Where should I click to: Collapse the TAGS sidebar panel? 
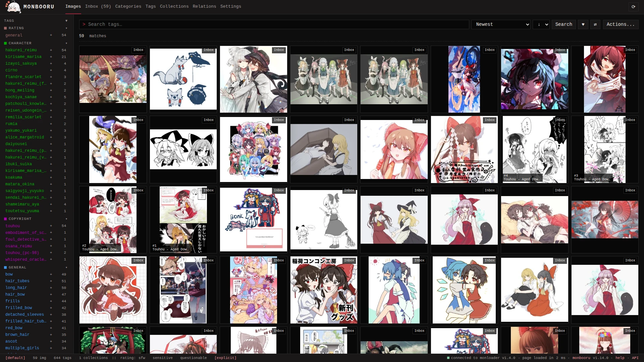click(66, 21)
